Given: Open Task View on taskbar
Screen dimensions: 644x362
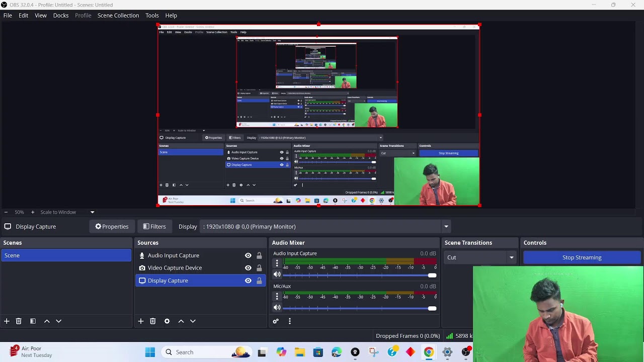Looking at the screenshot, I should coord(262,352).
